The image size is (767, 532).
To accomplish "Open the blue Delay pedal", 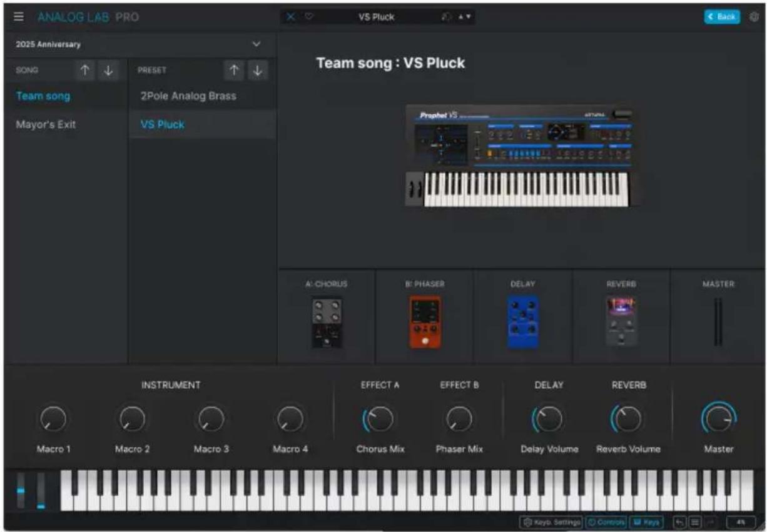I will click(x=522, y=322).
